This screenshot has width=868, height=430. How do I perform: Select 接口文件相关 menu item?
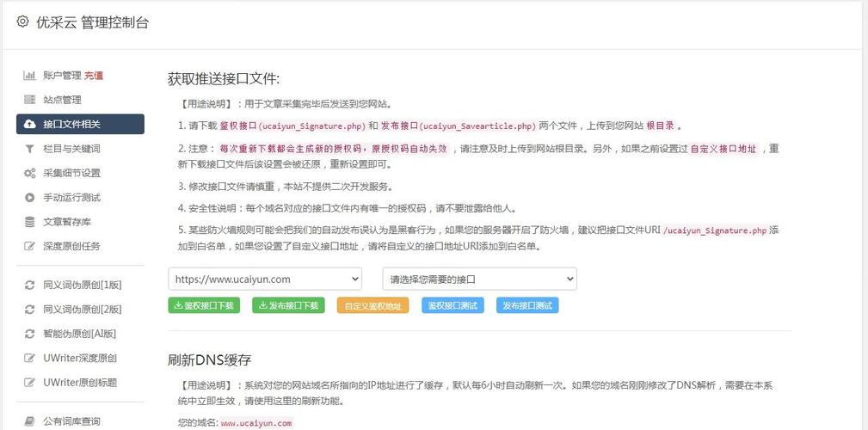(x=80, y=124)
